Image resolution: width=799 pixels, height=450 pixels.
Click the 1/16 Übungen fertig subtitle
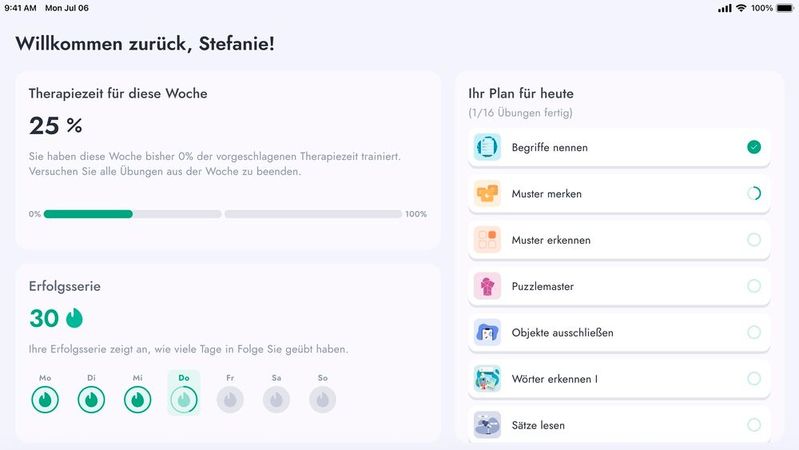[x=520, y=113]
